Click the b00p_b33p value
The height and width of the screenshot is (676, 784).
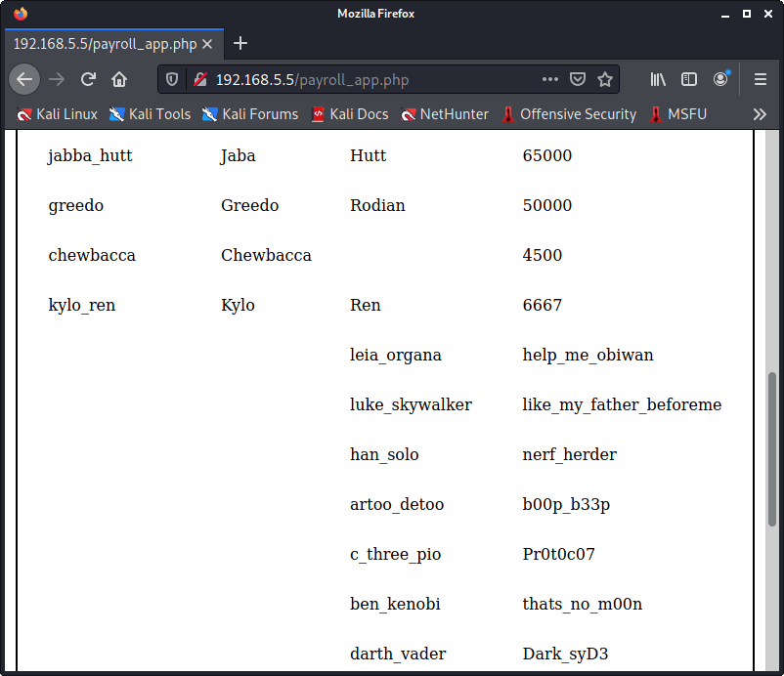[567, 505]
